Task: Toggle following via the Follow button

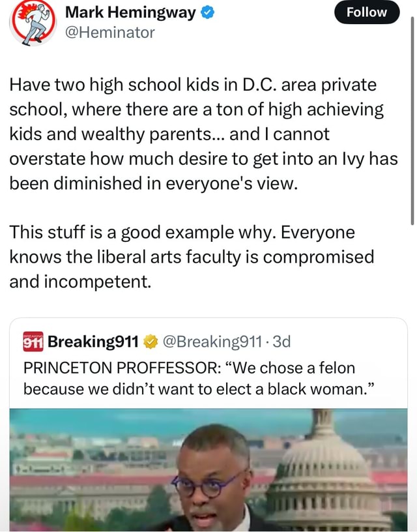Action: tap(367, 12)
